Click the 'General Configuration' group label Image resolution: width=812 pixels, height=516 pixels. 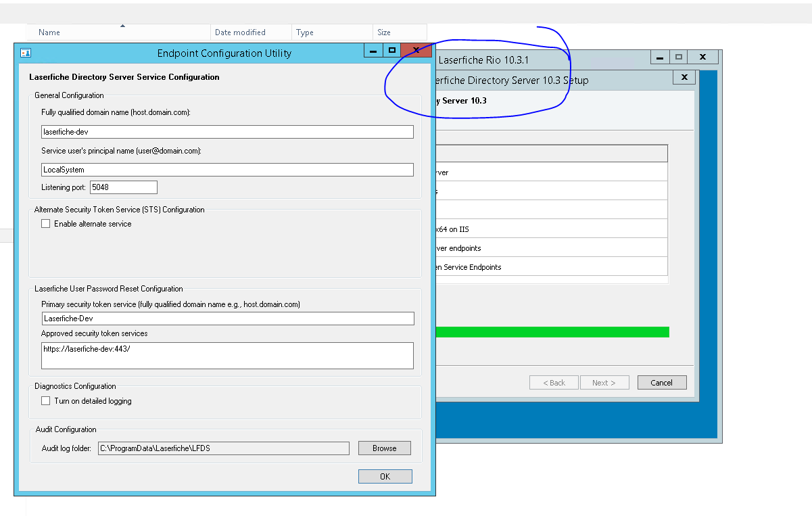coord(69,95)
